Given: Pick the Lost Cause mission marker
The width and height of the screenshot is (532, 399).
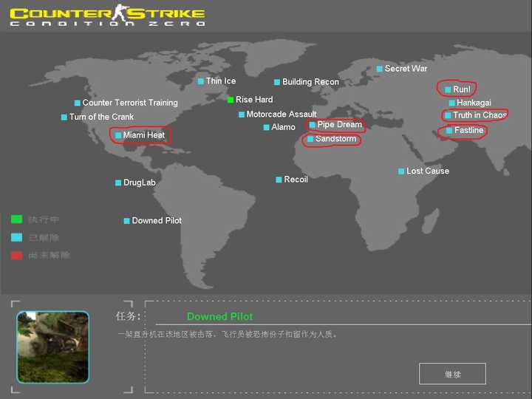Looking at the screenshot, I should coord(401,171).
